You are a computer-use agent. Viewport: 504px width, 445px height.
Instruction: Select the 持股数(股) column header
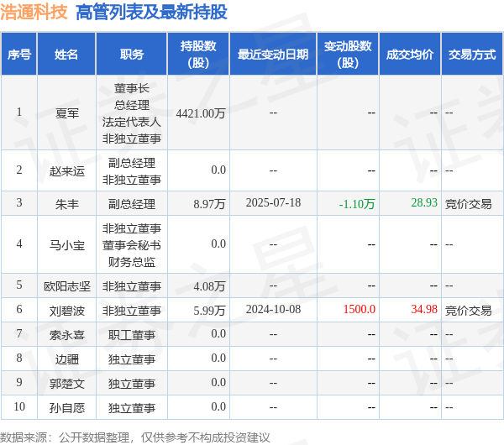tap(198, 54)
